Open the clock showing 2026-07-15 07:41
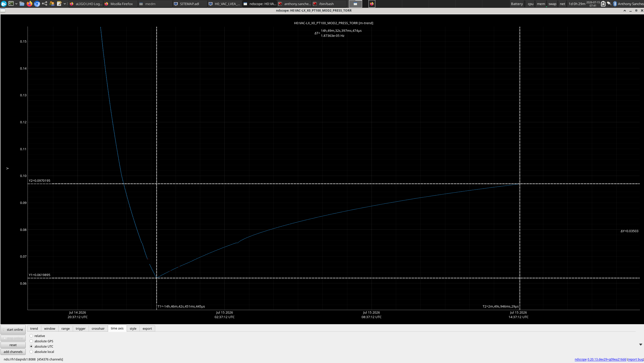 click(593, 4)
